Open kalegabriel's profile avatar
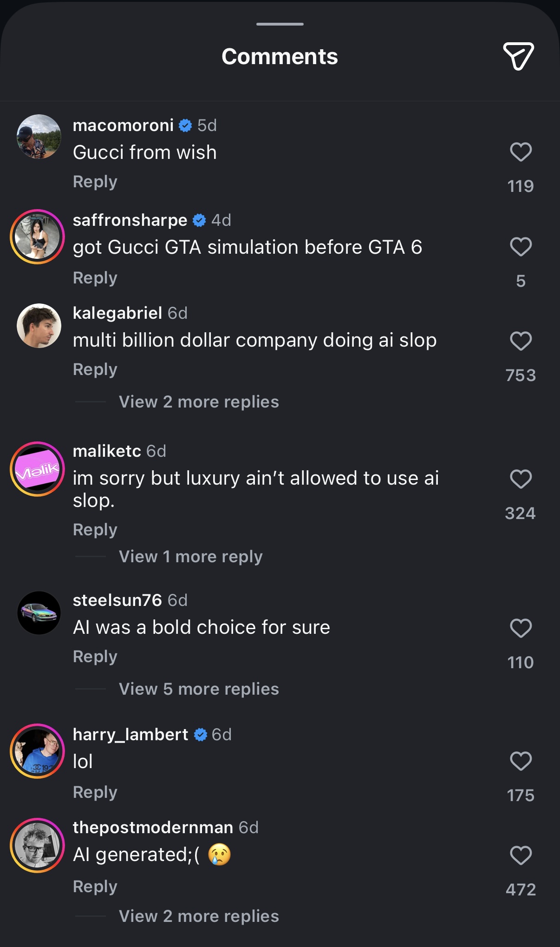560x947 pixels. [39, 326]
